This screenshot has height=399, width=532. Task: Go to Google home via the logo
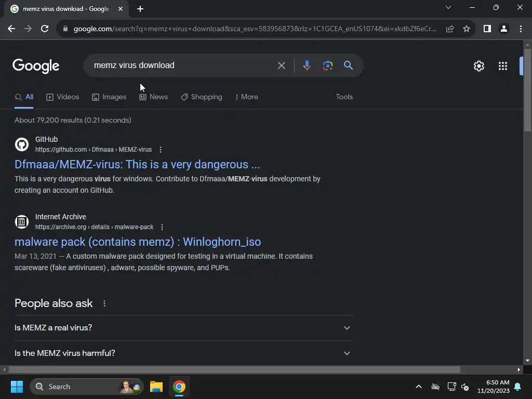click(36, 66)
